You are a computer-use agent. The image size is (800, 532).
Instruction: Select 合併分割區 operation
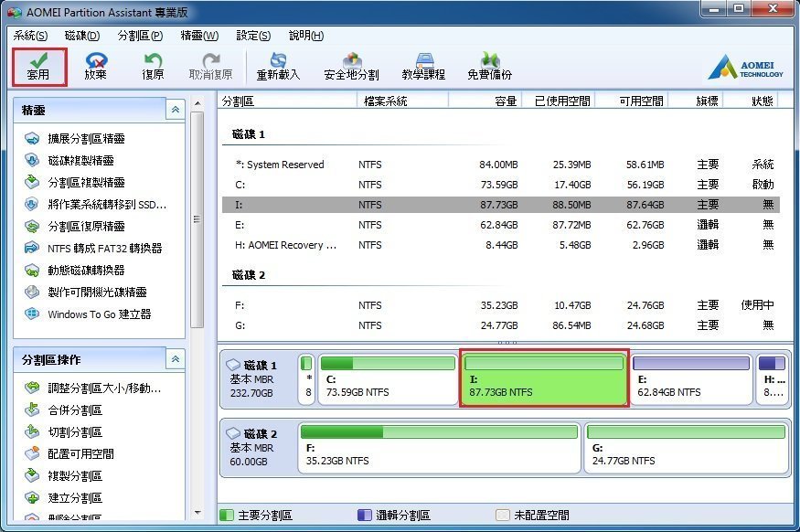tap(63, 410)
